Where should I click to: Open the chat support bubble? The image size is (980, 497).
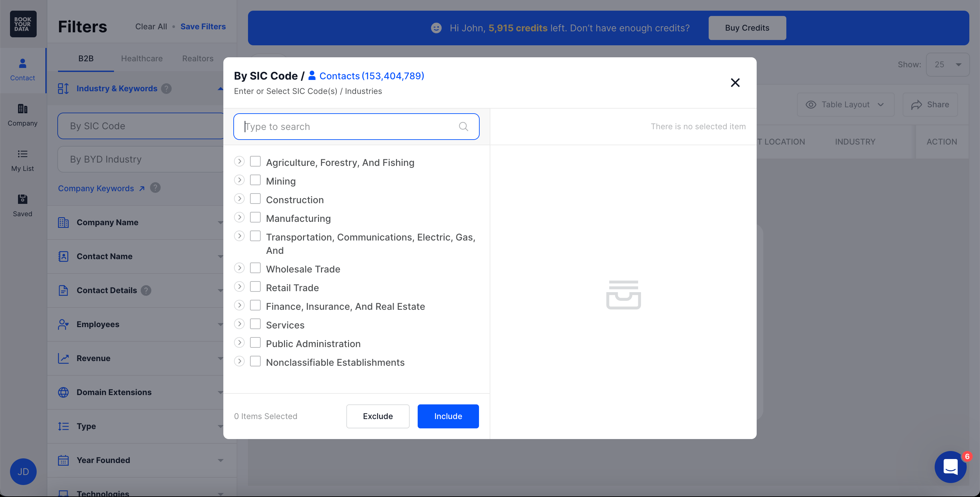[x=950, y=467]
